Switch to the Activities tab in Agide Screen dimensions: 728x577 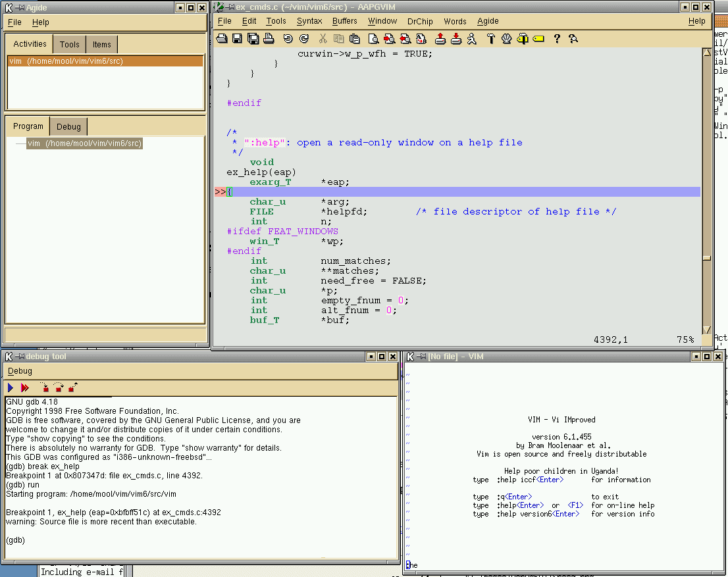30,43
